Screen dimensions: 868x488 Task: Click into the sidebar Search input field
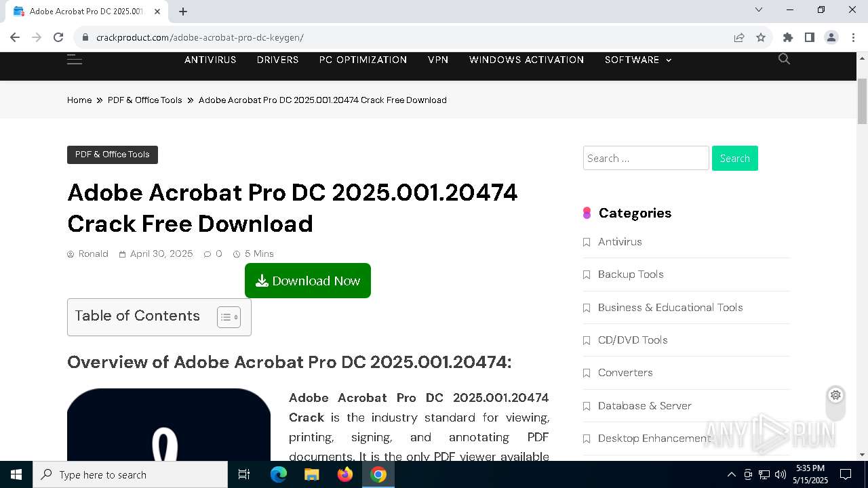pos(646,158)
